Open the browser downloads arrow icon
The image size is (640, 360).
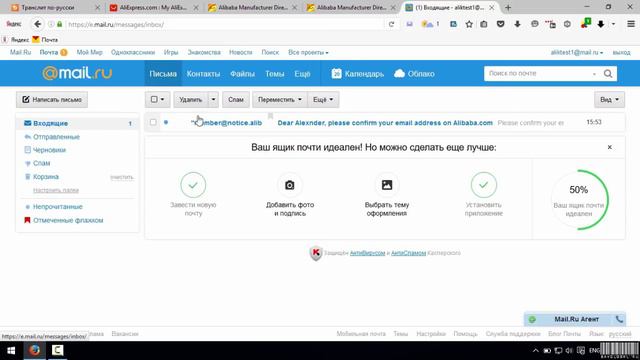517,24
